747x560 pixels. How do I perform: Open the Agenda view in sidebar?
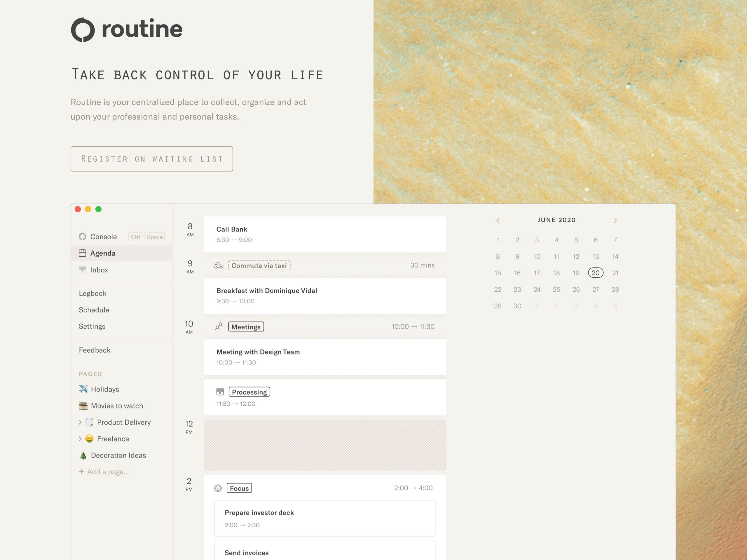pyautogui.click(x=122, y=253)
